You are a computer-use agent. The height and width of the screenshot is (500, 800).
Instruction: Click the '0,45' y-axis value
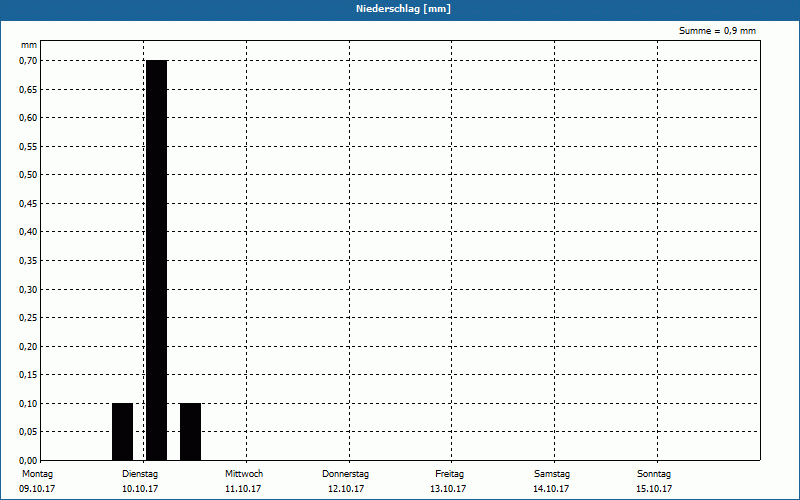coord(28,204)
